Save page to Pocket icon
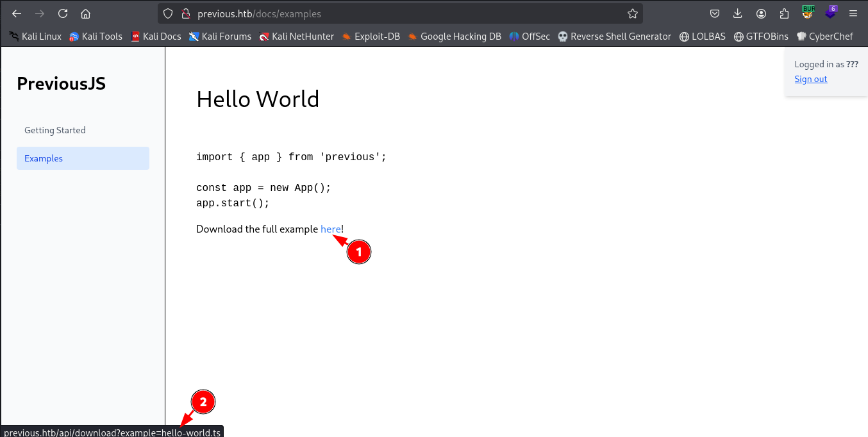 tap(715, 13)
